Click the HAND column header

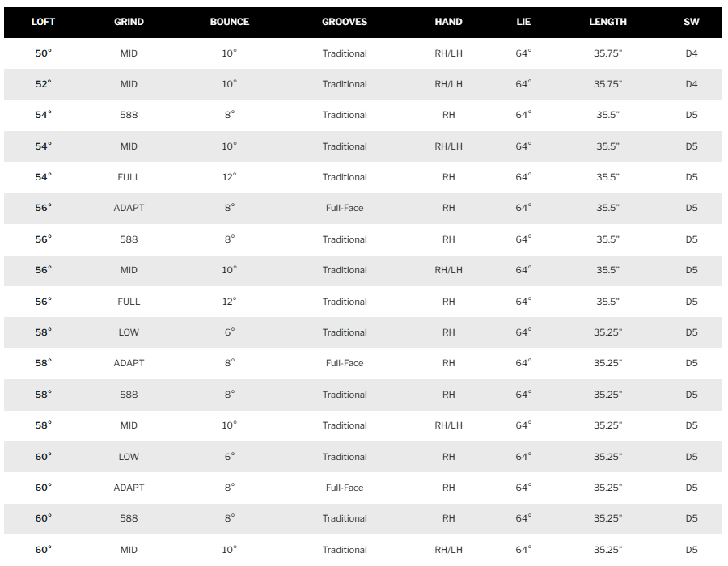448,22
